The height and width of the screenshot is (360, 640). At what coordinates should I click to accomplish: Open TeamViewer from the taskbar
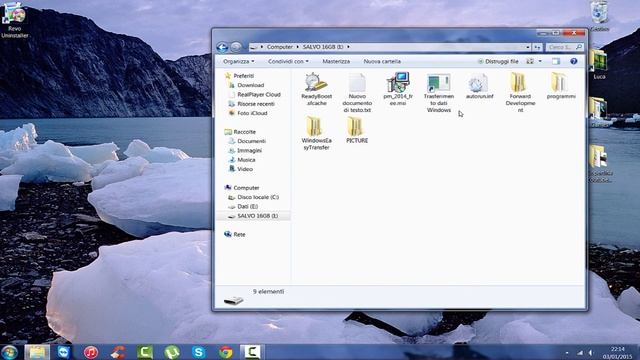(x=64, y=352)
